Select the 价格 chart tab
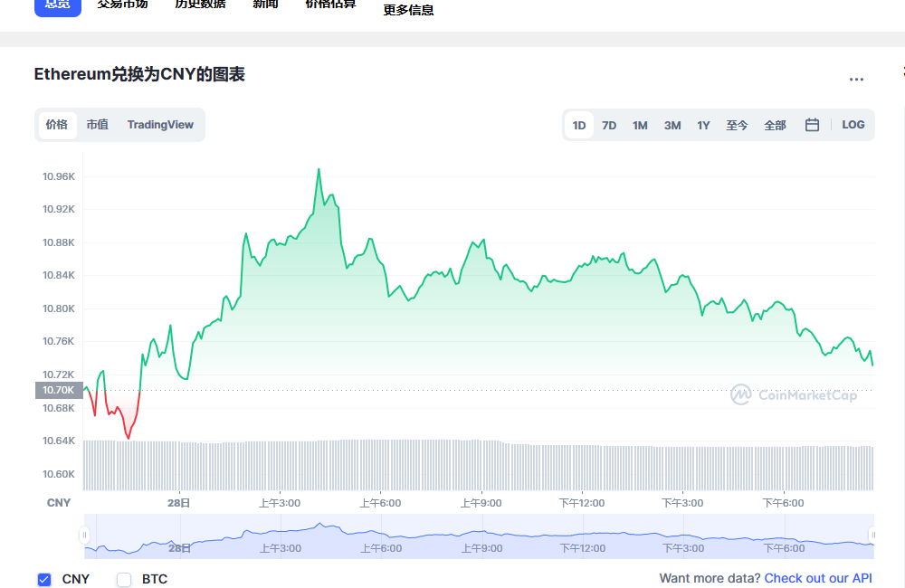 56,125
